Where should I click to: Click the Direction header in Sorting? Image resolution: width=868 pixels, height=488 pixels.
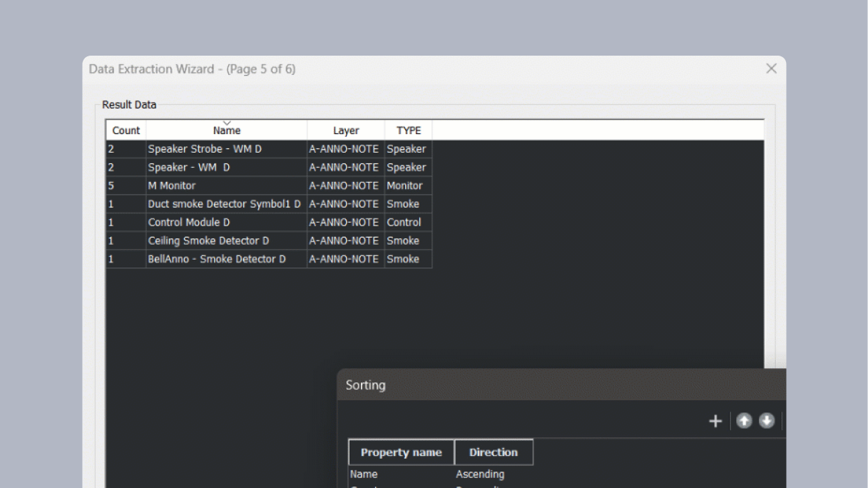point(494,452)
